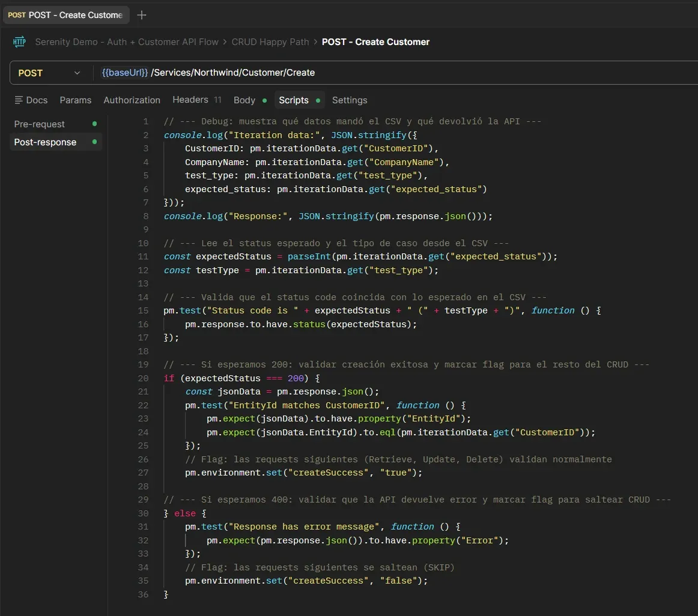The width and height of the screenshot is (698, 616).
Task: Switch to the Headers tab
Action: tap(190, 100)
